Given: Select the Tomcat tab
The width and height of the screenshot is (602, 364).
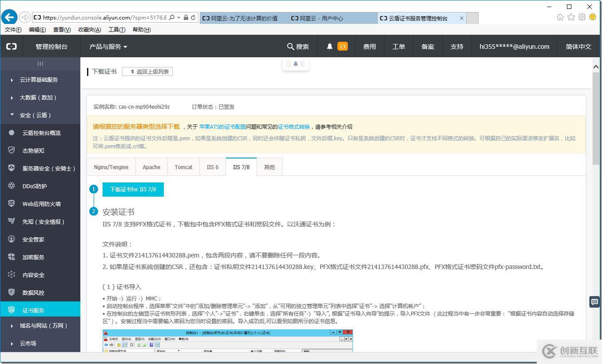Looking at the screenshot, I should [183, 167].
